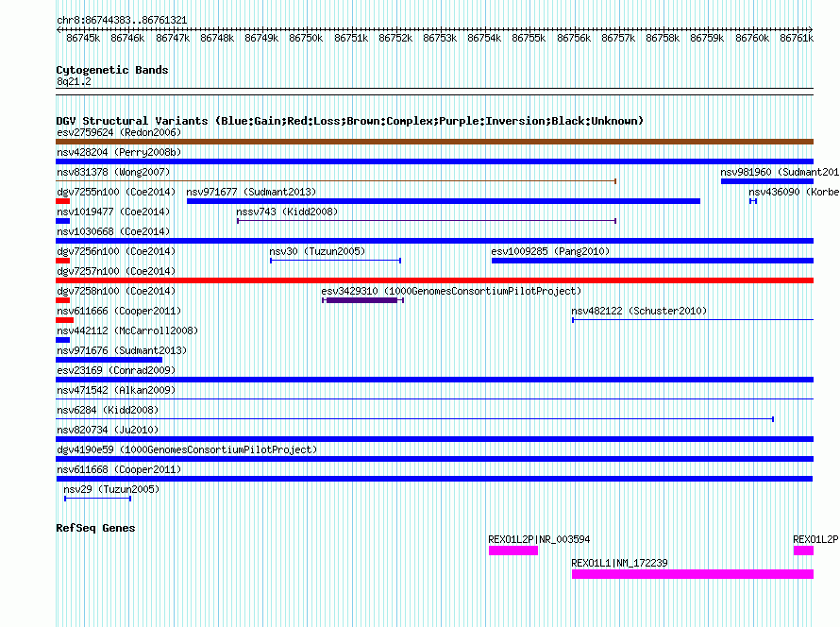
Task: Click the chr8:86744383..86761321 region label
Action: click(122, 20)
